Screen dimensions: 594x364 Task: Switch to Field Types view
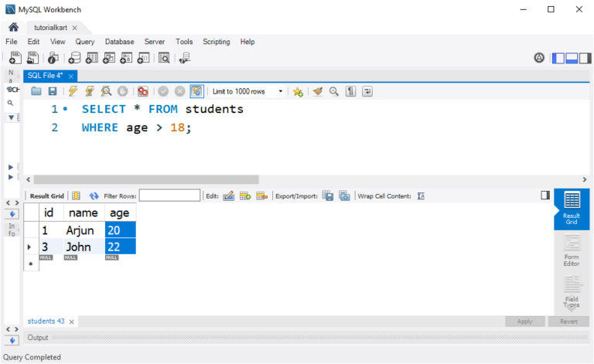click(572, 291)
